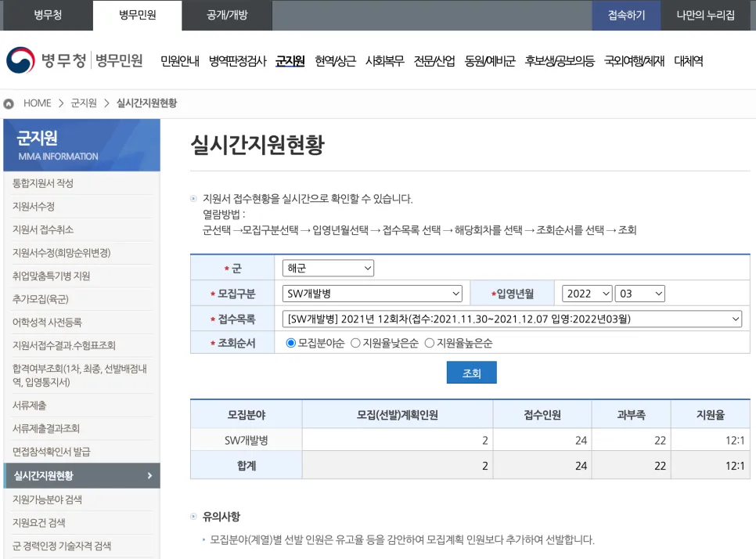The width and height of the screenshot is (756, 559).
Task: Select the 모집분야순 radio button
Action: [x=290, y=343]
